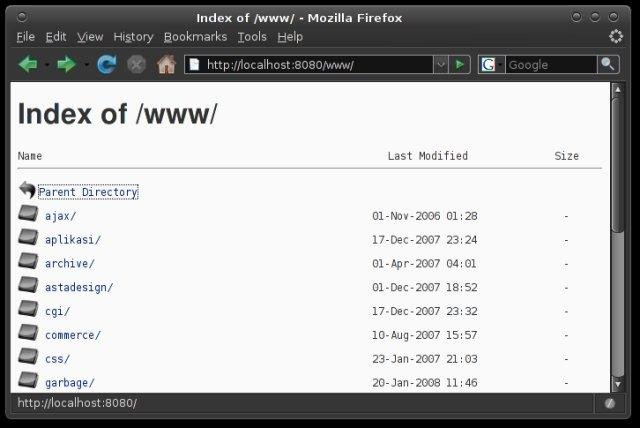Open the History menu
The image size is (640, 428).
click(133, 37)
